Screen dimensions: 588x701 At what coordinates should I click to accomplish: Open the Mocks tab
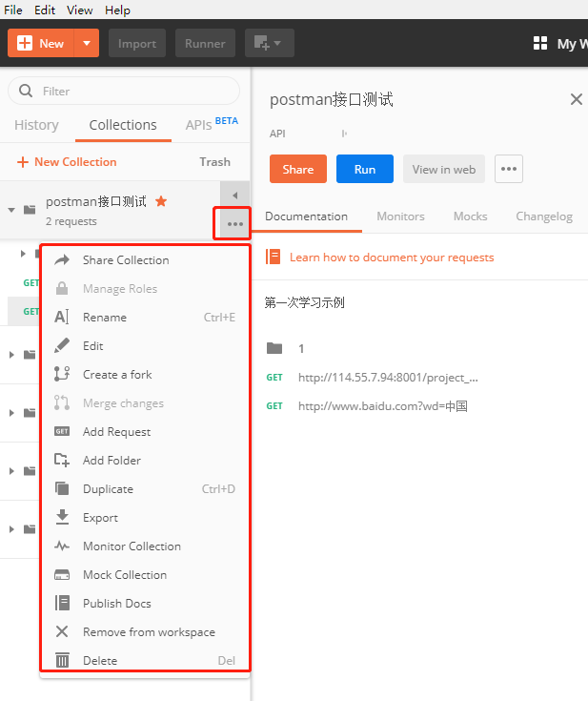coord(470,216)
